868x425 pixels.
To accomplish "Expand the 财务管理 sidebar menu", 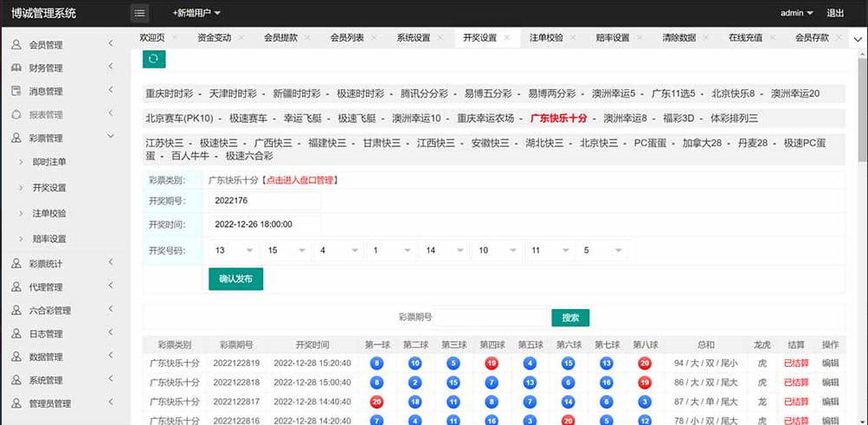I will coord(111,67).
